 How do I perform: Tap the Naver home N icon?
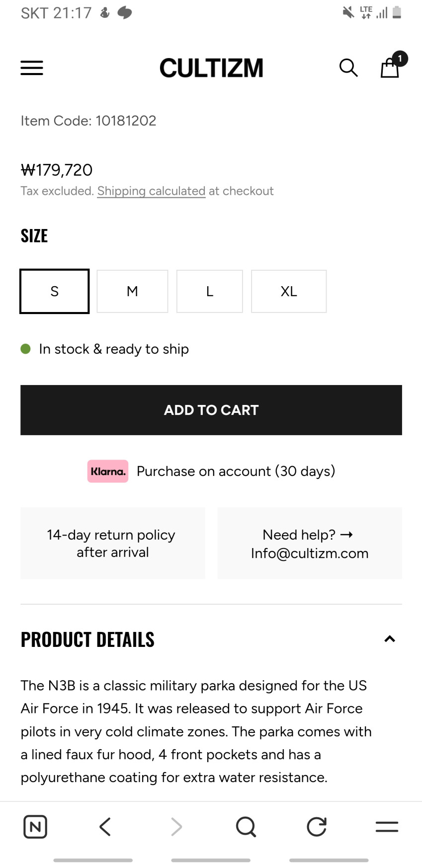tap(35, 827)
